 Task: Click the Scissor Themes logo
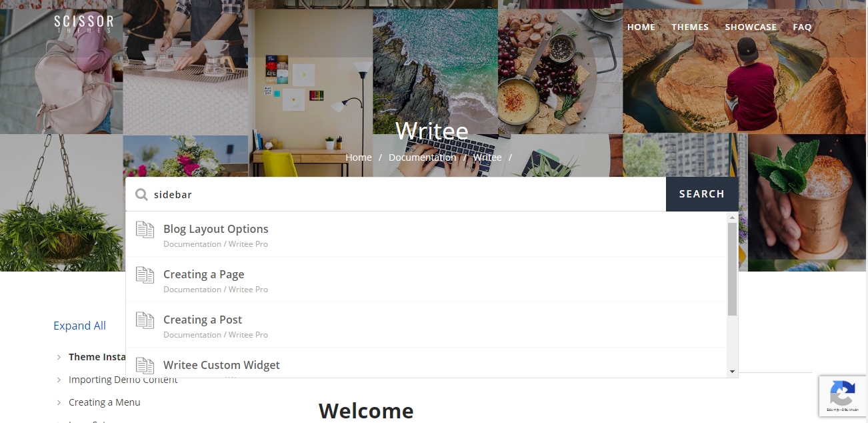[x=84, y=23]
